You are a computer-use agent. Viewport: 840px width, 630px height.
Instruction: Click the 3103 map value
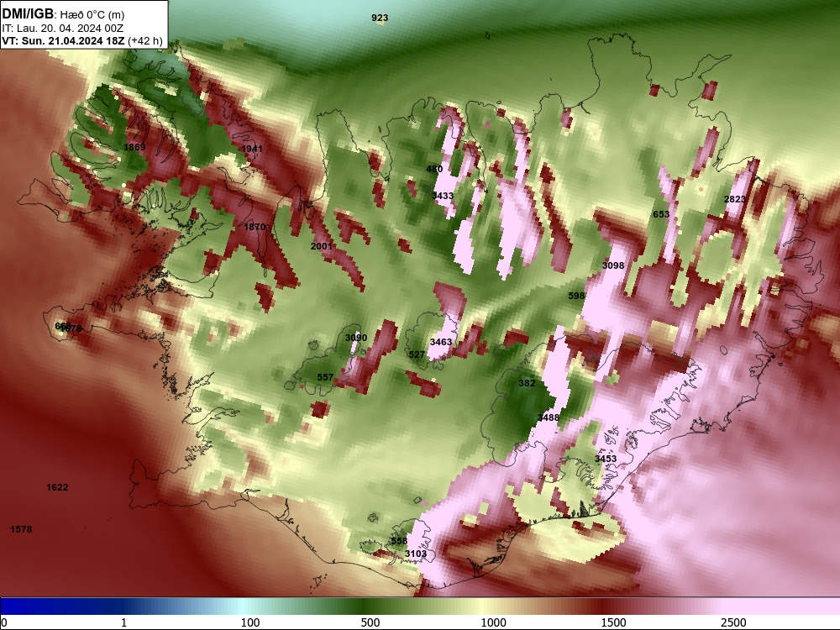(x=416, y=554)
